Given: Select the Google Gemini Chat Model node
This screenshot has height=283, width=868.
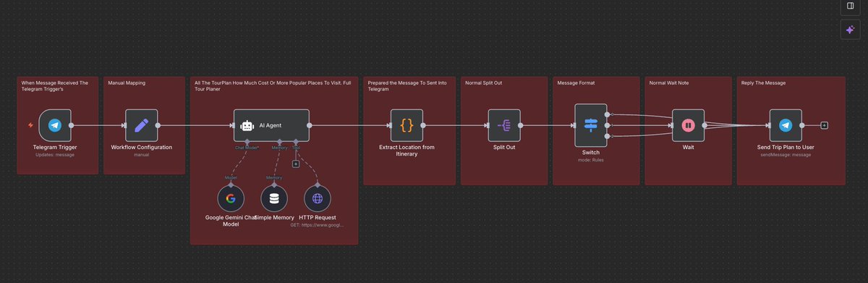Looking at the screenshot, I should pyautogui.click(x=231, y=198).
